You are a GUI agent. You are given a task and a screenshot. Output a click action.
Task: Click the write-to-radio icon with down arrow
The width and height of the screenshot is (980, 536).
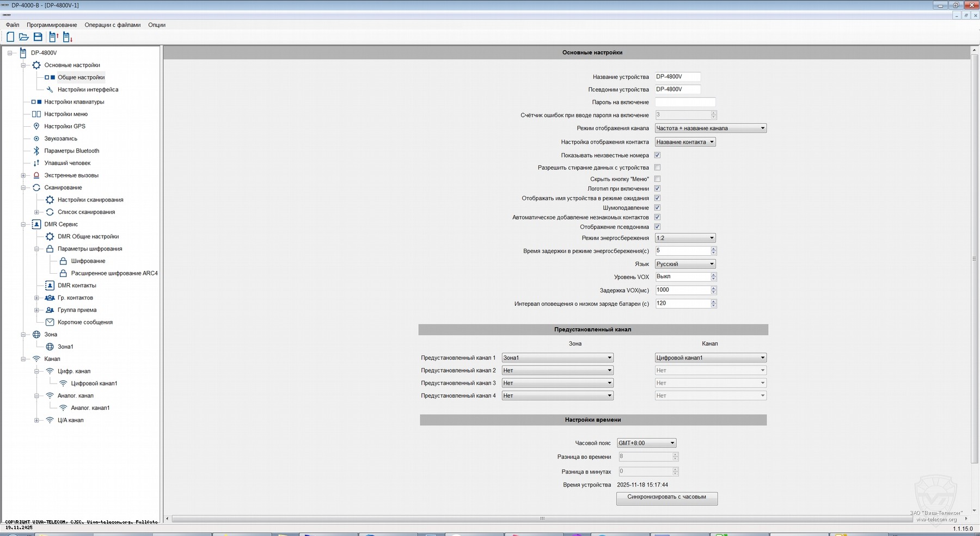[68, 37]
